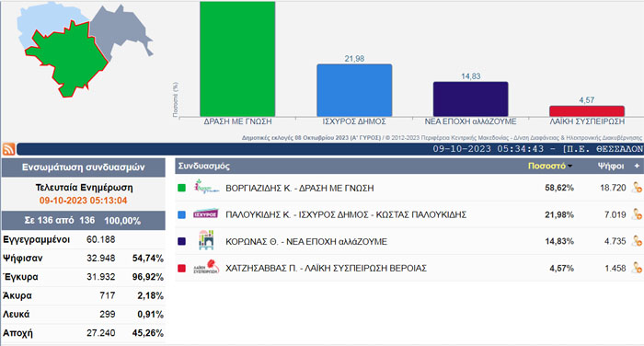Screen dimensions: 644x346
Task: Click the ΛΑΪΚΗ ΣΥΣΠΕΙΡΩΣΗ party logo
Action: click(206, 267)
